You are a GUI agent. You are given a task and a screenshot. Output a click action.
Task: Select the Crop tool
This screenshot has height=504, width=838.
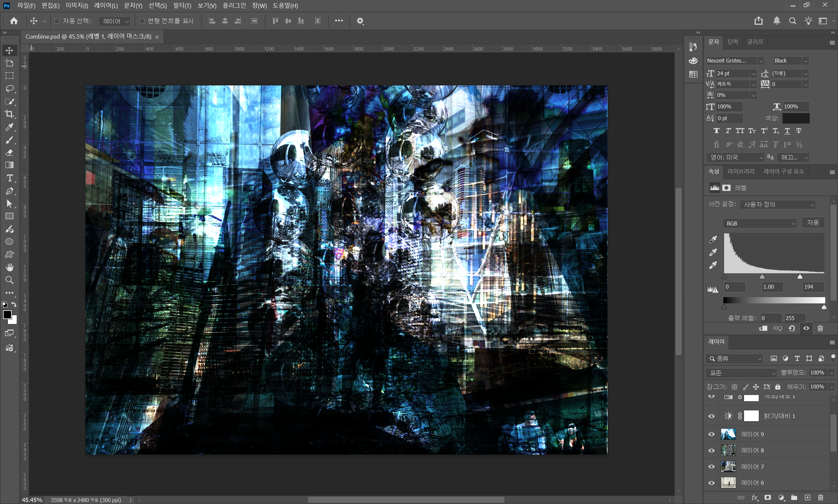9,114
